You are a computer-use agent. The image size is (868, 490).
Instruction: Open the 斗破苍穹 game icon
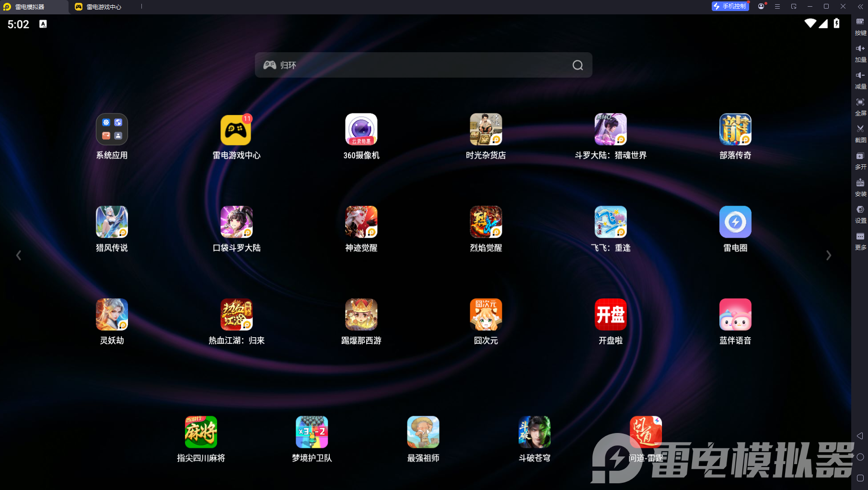tap(534, 432)
